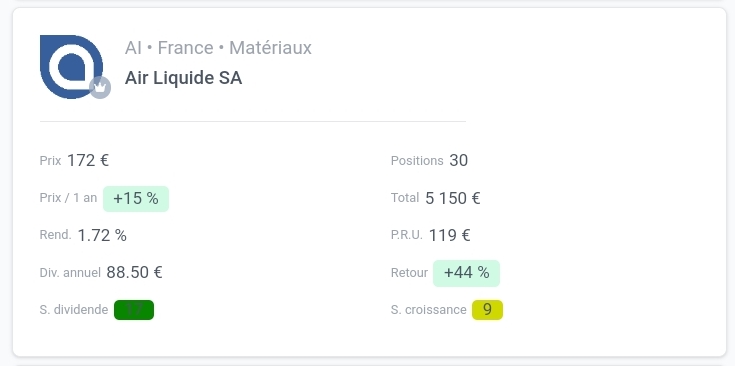Click the yellow growth score badge 9

coord(488,310)
